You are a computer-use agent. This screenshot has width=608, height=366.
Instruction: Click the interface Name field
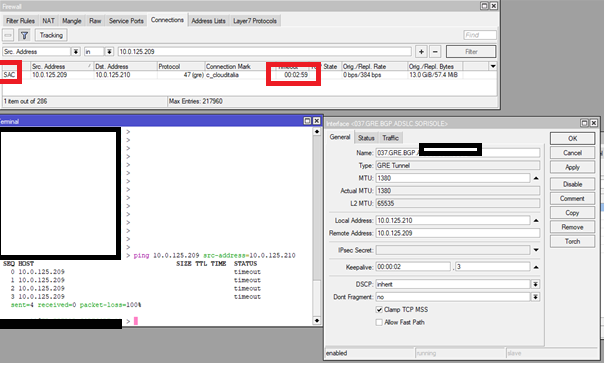point(458,153)
